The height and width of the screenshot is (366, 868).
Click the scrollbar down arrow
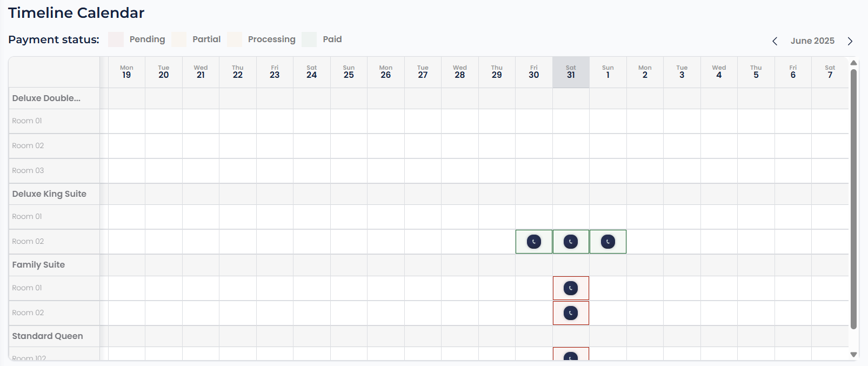tap(854, 355)
